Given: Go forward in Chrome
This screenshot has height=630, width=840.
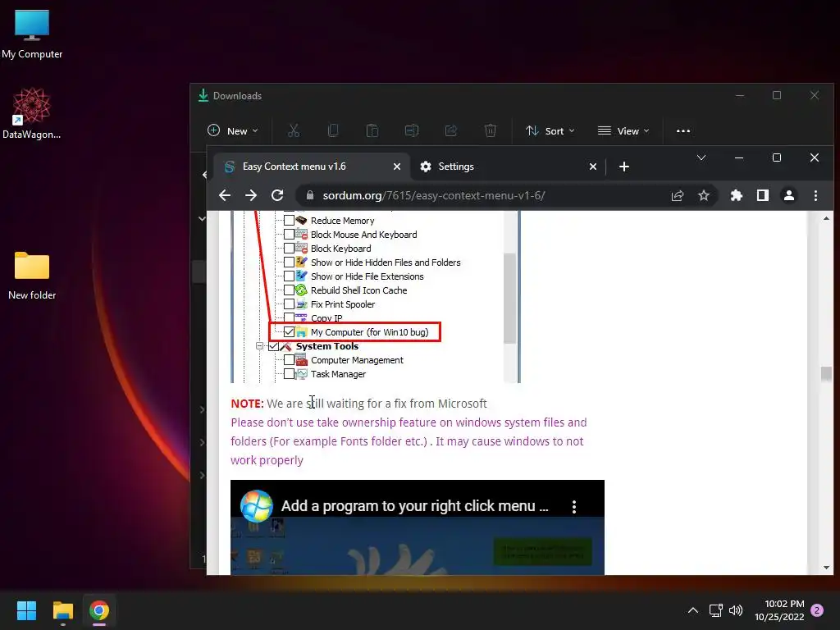Looking at the screenshot, I should (251, 195).
